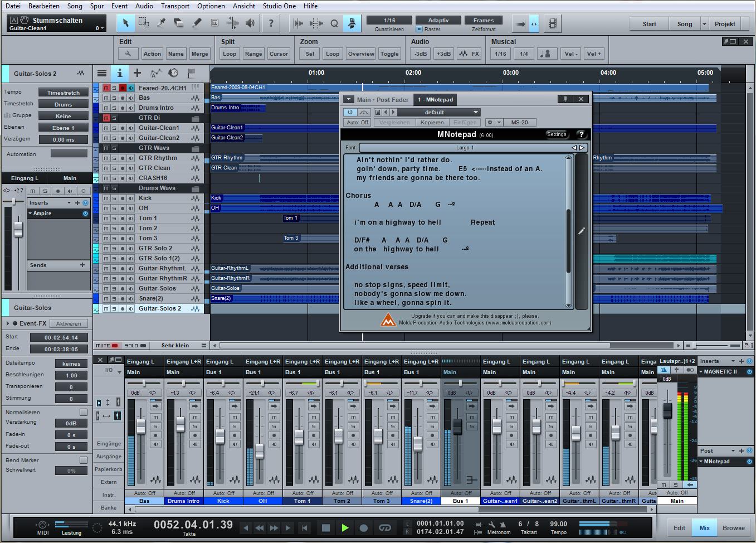Open the Timestretch tempo dropdown
756x543 pixels.
click(x=64, y=93)
